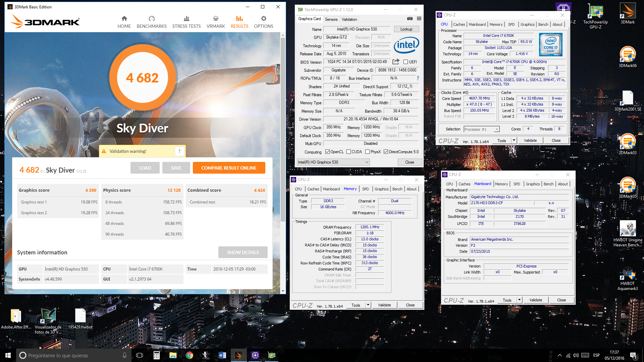Open the Task View button on taskbar

140,355
